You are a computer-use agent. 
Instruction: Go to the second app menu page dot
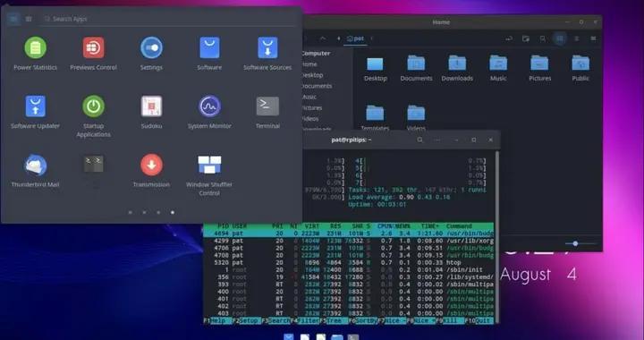(x=144, y=212)
